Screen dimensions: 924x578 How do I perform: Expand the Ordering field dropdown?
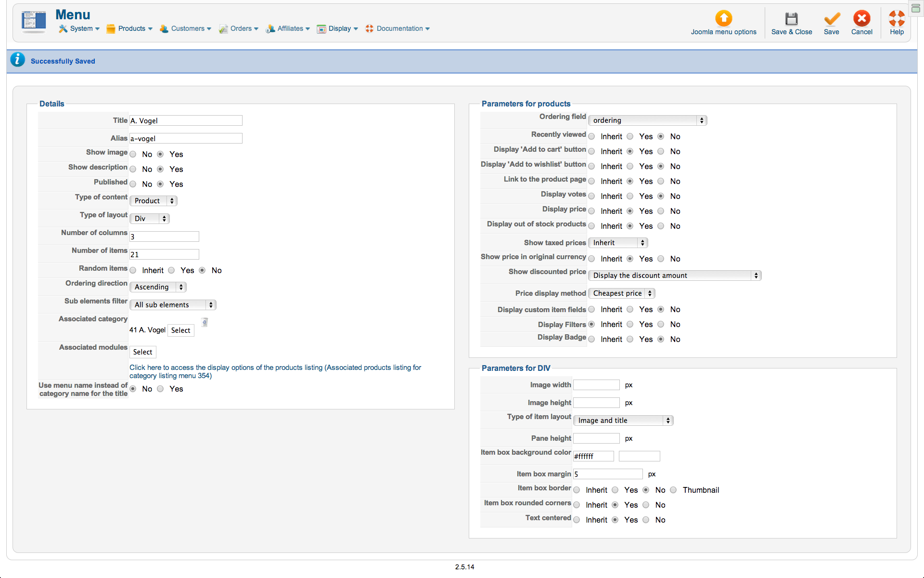pyautogui.click(x=647, y=120)
